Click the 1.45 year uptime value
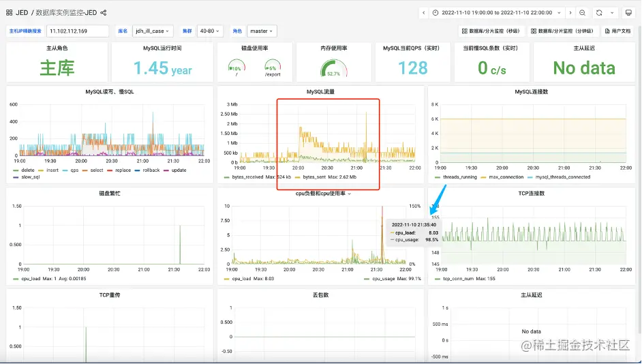Screen dimensions: 642x364 (163, 68)
